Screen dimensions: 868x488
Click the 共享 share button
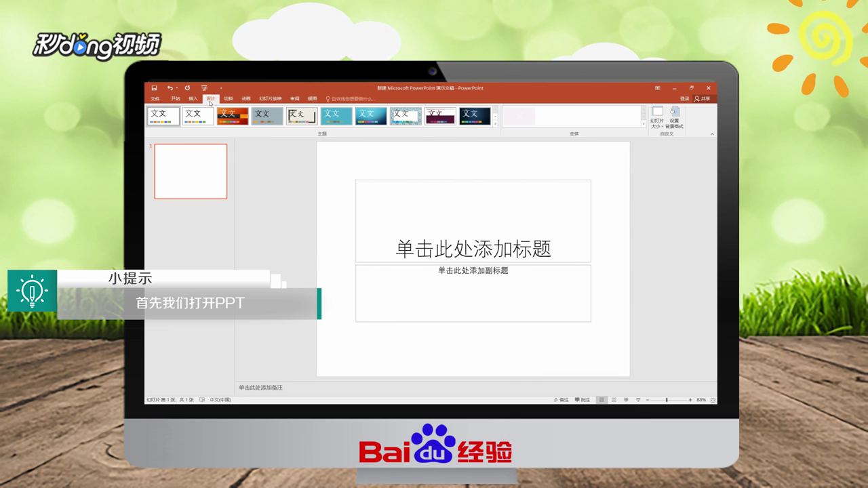703,99
